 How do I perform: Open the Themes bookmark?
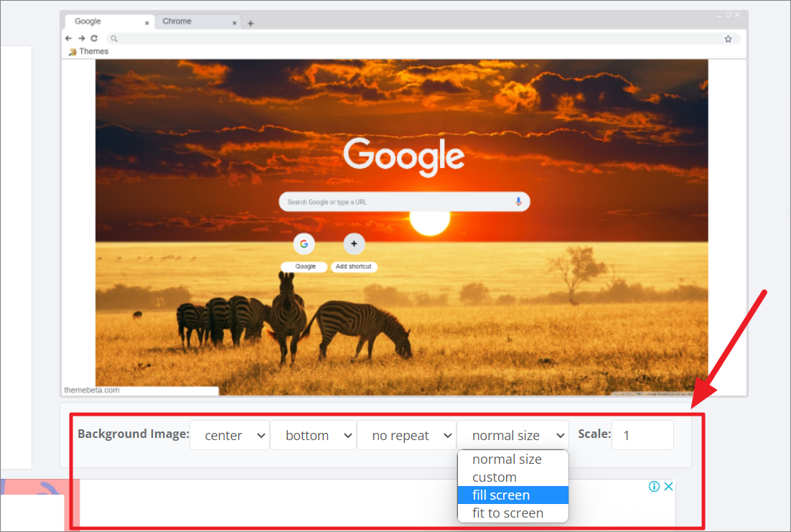click(88, 51)
